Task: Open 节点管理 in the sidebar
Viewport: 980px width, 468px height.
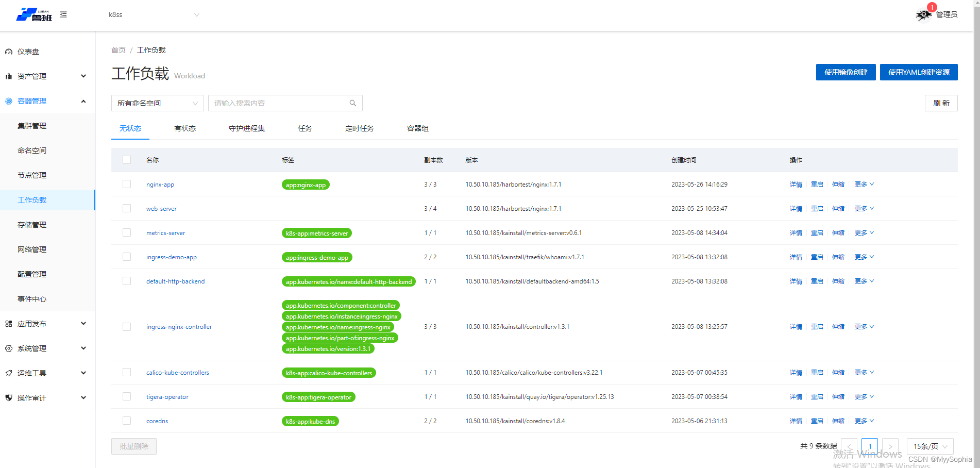Action: coord(32,175)
